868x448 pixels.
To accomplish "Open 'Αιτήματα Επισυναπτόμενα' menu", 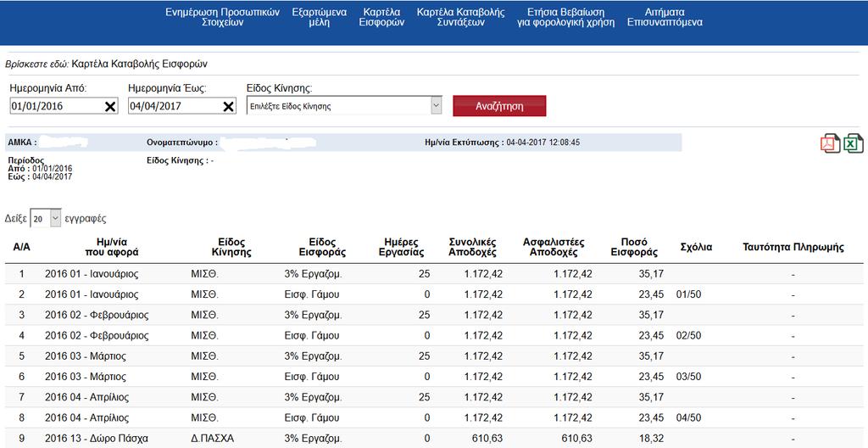I will (x=665, y=17).
